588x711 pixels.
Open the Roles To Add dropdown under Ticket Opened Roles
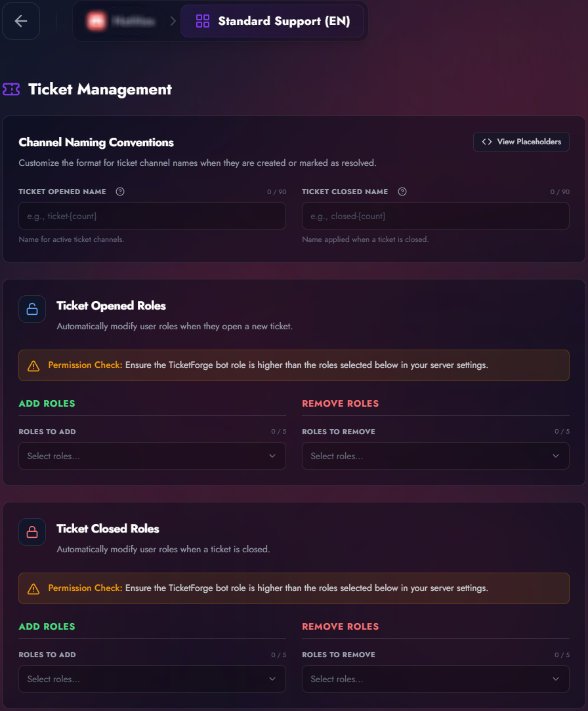tap(152, 455)
